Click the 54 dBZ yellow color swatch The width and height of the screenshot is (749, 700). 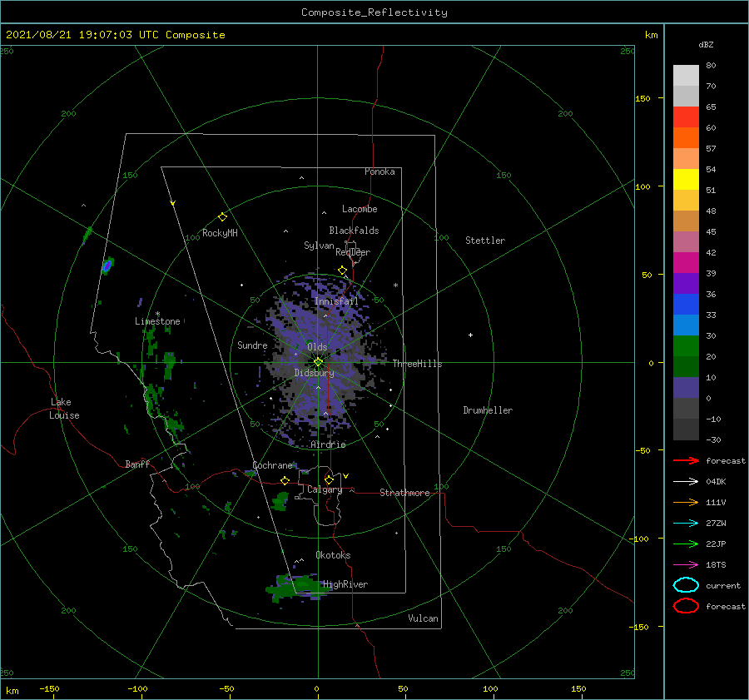[x=686, y=179]
